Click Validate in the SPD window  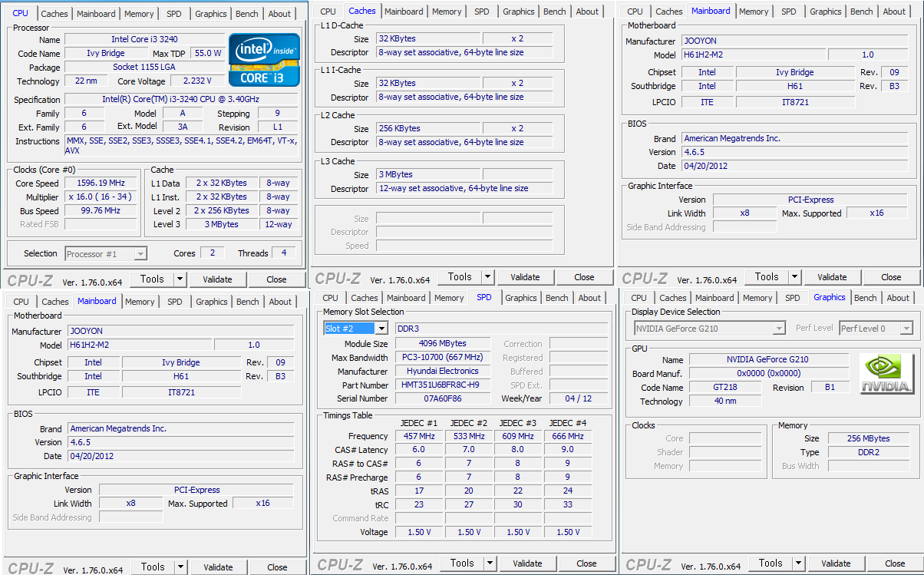click(x=527, y=563)
